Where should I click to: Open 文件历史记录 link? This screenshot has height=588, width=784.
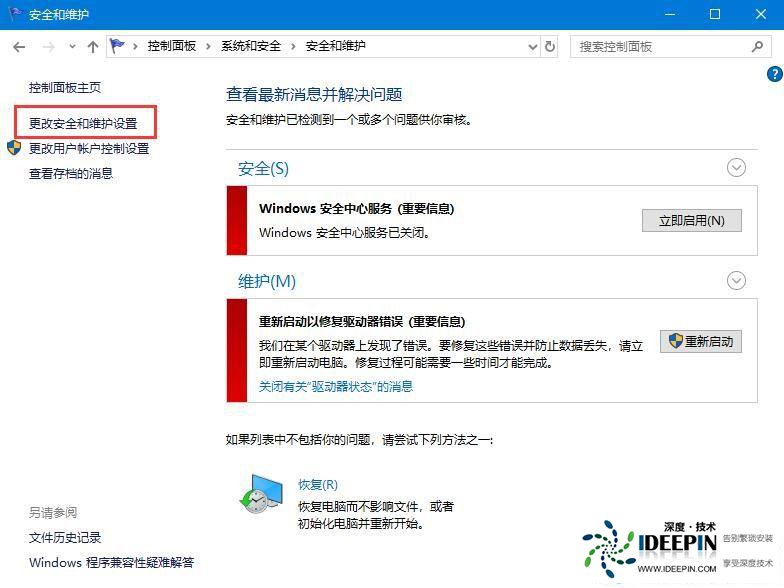(65, 538)
